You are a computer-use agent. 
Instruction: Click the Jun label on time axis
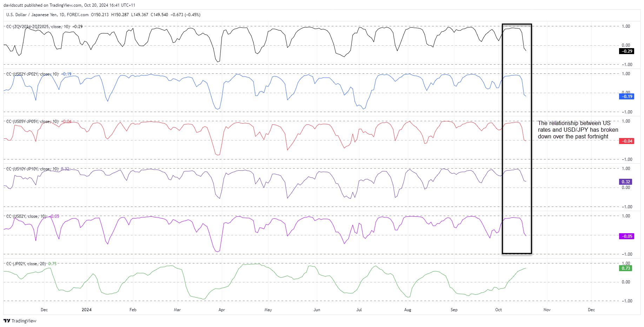[x=317, y=310]
